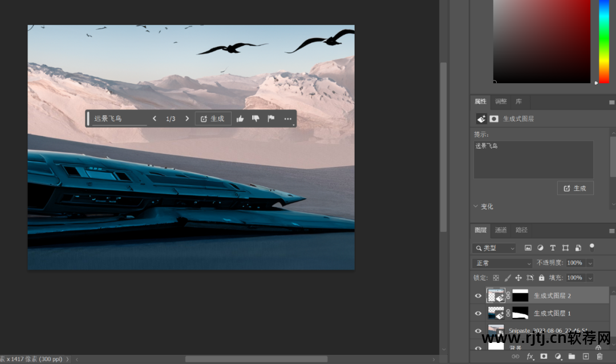Toggle mask link on 生成式图层 2

click(x=508, y=296)
